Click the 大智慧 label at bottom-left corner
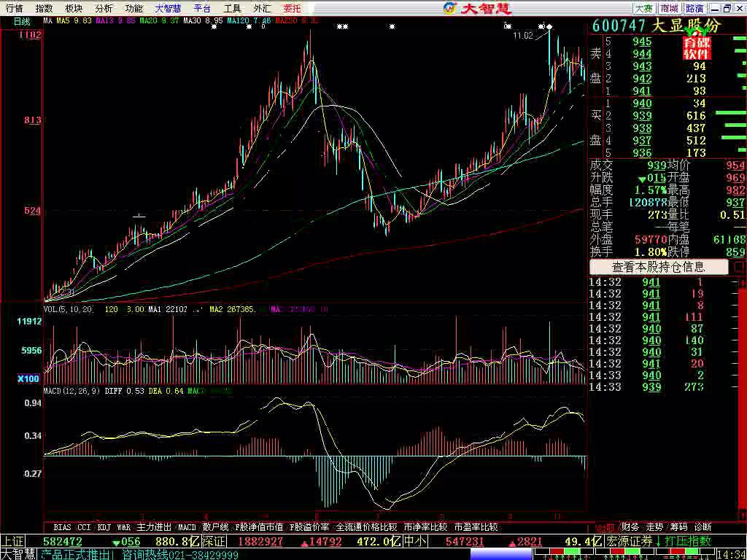The image size is (747, 560). tap(18, 554)
